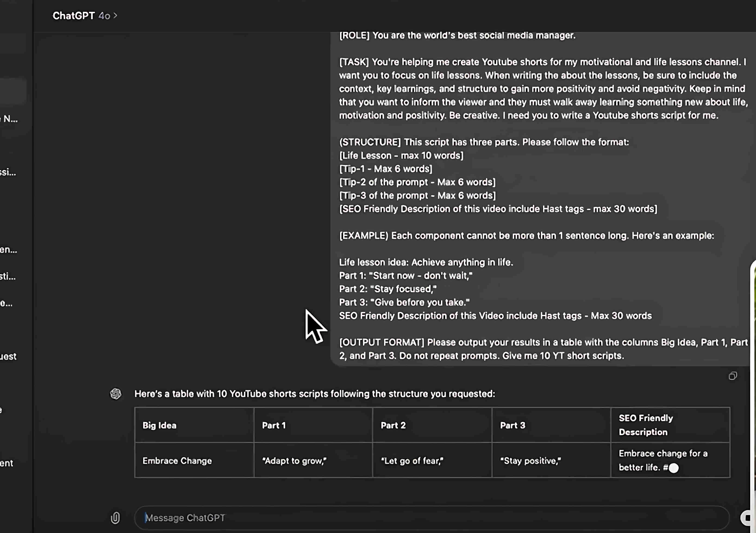Click the '[Life Lesson - max 10 words]' line
756x533 pixels.
pyautogui.click(x=401, y=155)
